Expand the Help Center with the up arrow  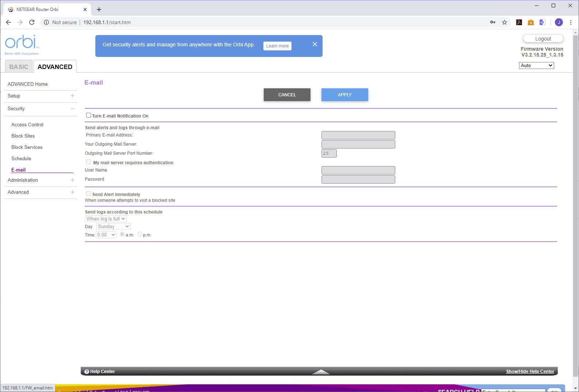[321, 372]
